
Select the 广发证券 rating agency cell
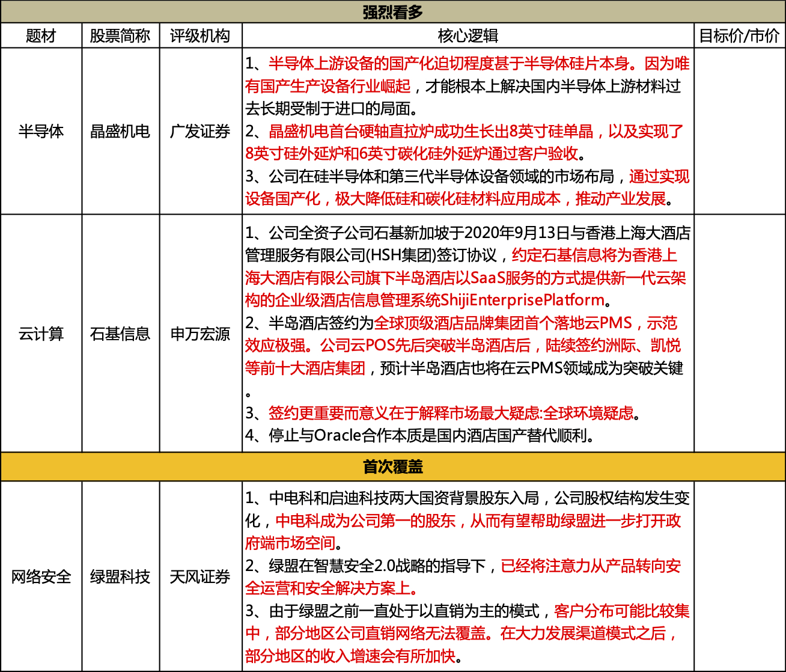pyautogui.click(x=201, y=131)
